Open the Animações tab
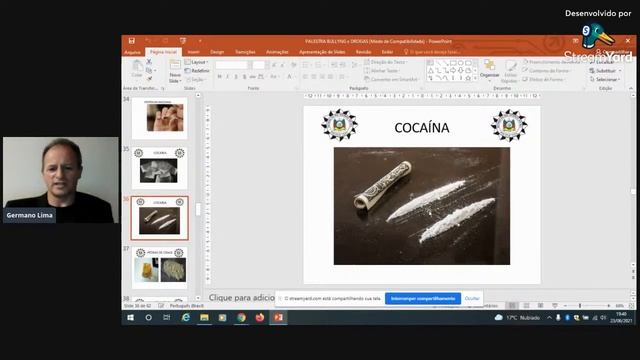Image resolution: width=640 pixels, height=360 pixels. pyautogui.click(x=277, y=52)
